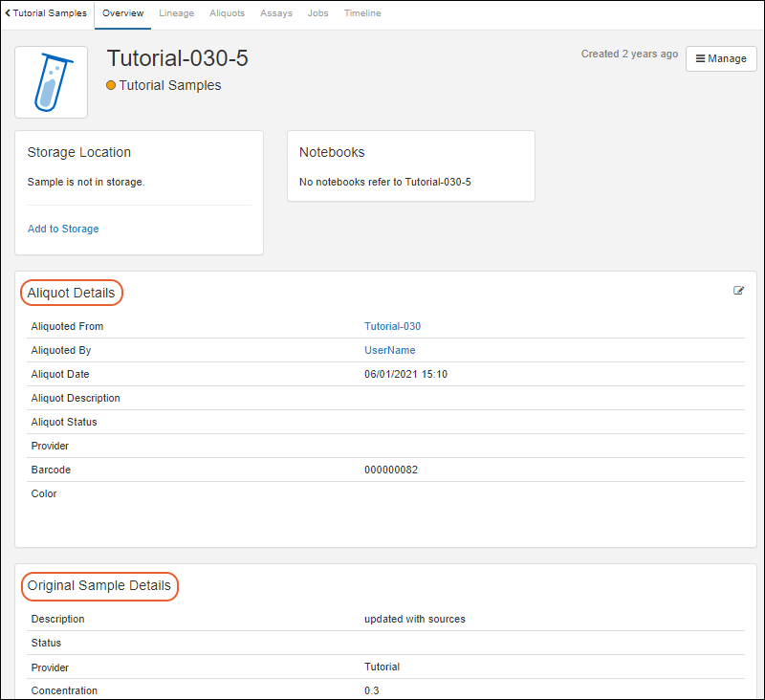Viewport: 765px width, 700px height.
Task: Select the Jobs tab
Action: click(x=318, y=13)
